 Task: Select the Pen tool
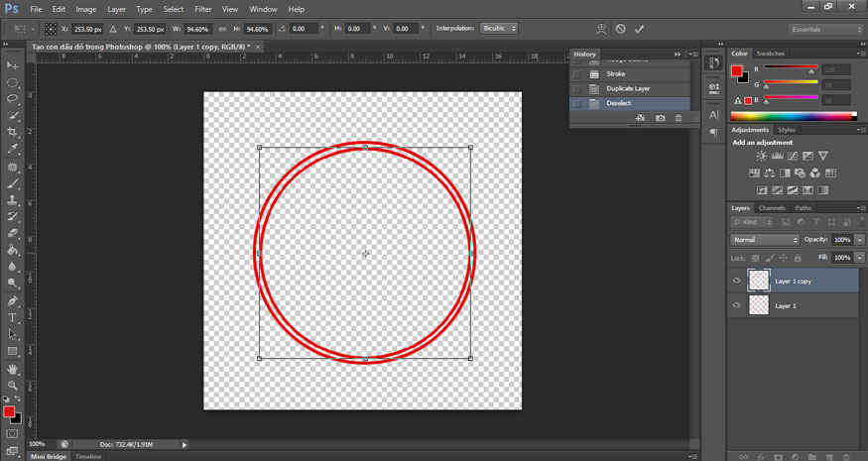[12, 301]
